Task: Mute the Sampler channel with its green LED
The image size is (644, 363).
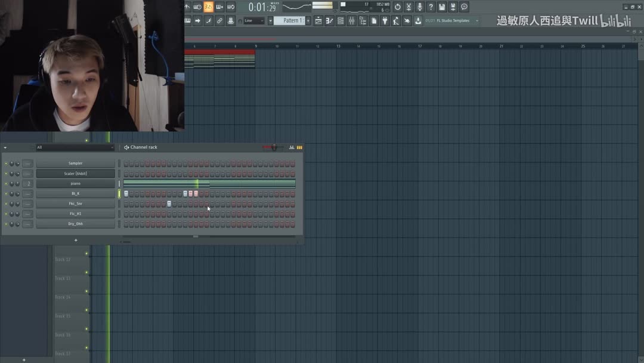Action: [x=5, y=163]
